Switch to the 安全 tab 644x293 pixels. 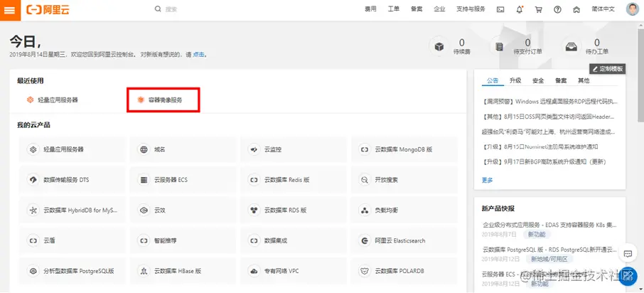point(538,80)
